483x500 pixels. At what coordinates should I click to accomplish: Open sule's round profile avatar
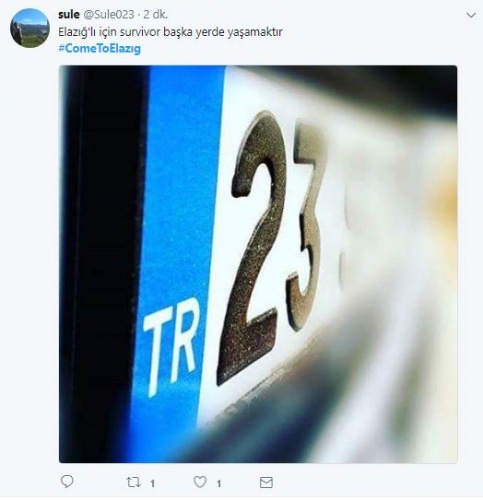[x=30, y=28]
